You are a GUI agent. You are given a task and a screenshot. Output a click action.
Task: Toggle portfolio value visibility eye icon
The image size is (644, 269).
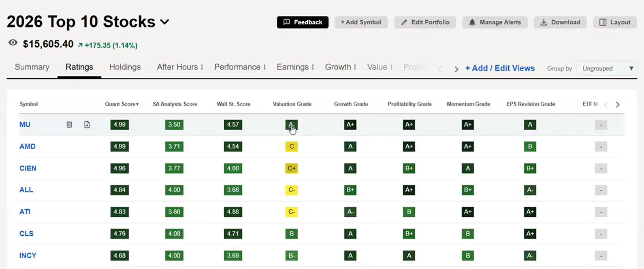tap(13, 43)
